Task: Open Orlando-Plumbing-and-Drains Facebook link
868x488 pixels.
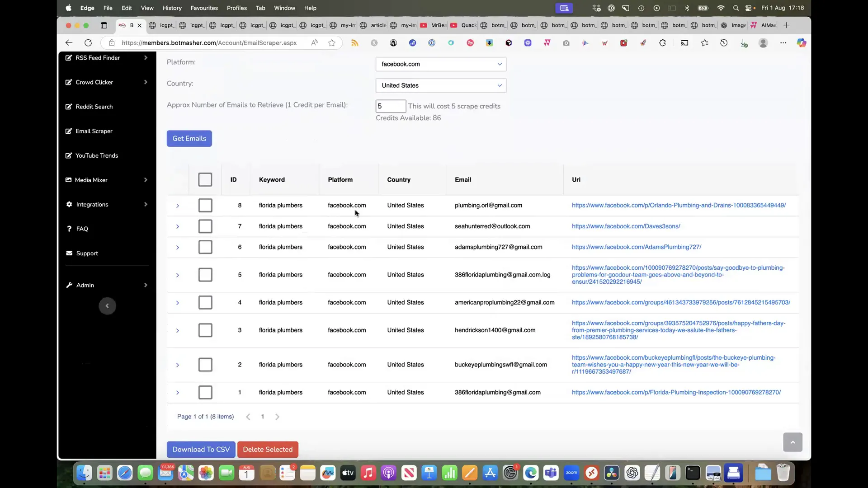Action: coord(679,205)
